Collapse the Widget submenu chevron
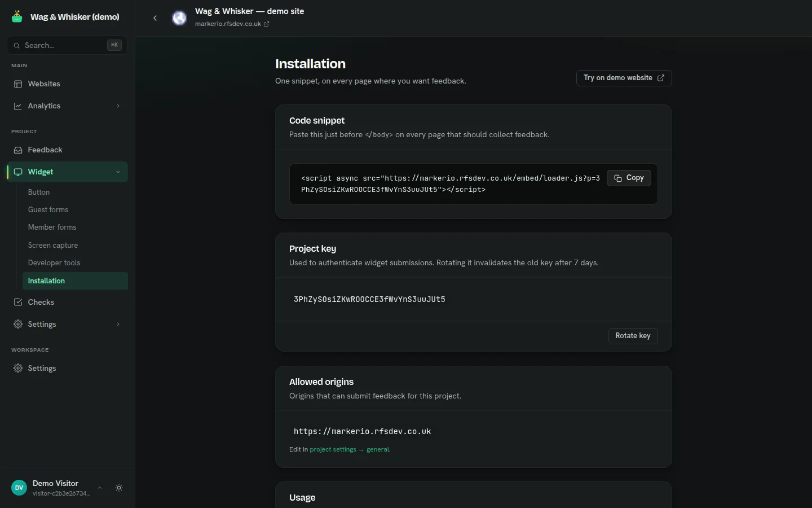The image size is (812, 508). pos(118,172)
